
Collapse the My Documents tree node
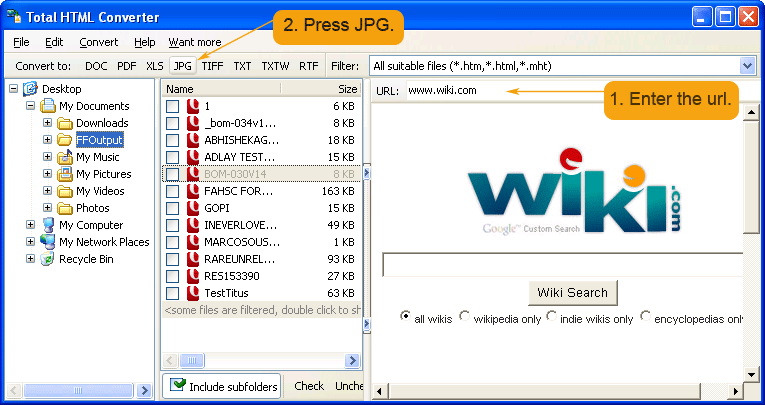click(30, 106)
